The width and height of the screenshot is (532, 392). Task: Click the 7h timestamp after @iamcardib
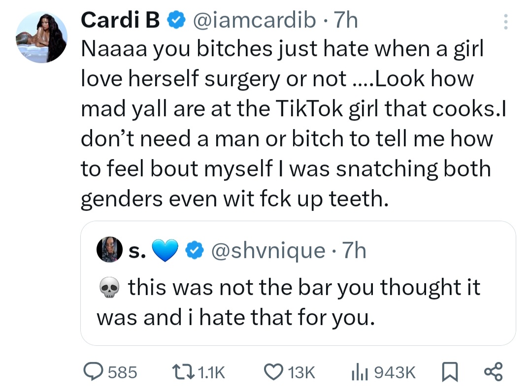coord(346,21)
